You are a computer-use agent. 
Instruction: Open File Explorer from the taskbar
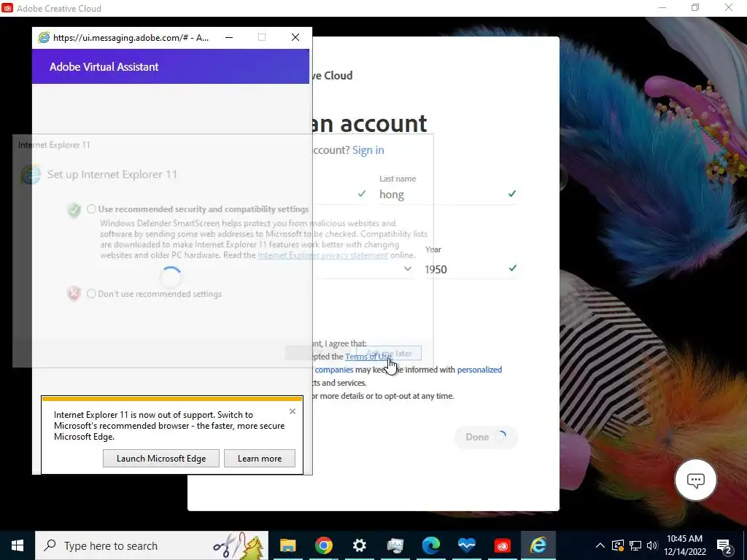[x=287, y=545]
